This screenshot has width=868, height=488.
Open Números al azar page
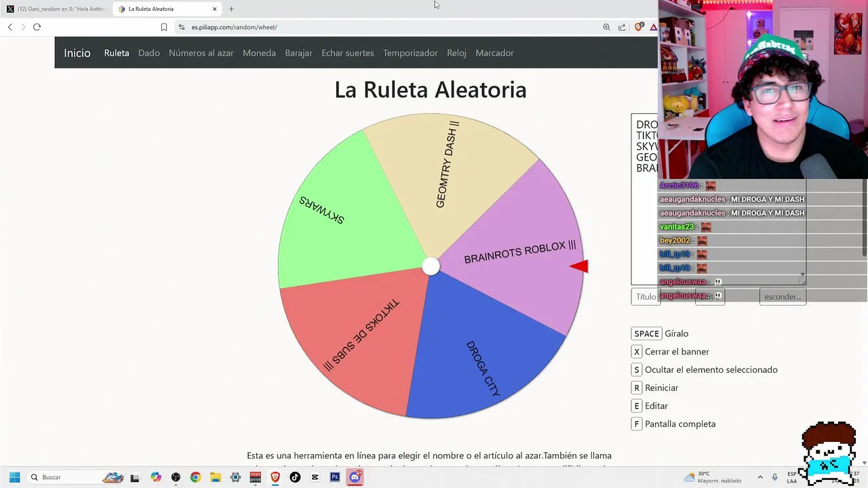[x=201, y=53]
